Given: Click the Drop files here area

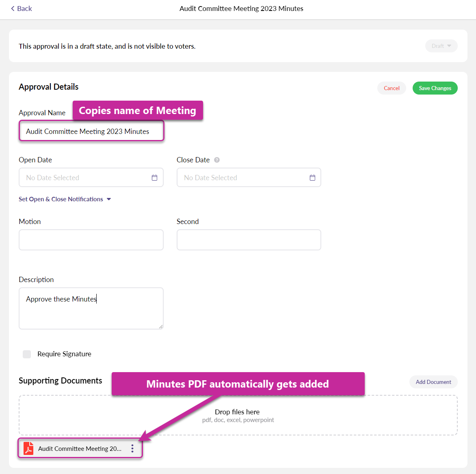Looking at the screenshot, I should tap(238, 415).
